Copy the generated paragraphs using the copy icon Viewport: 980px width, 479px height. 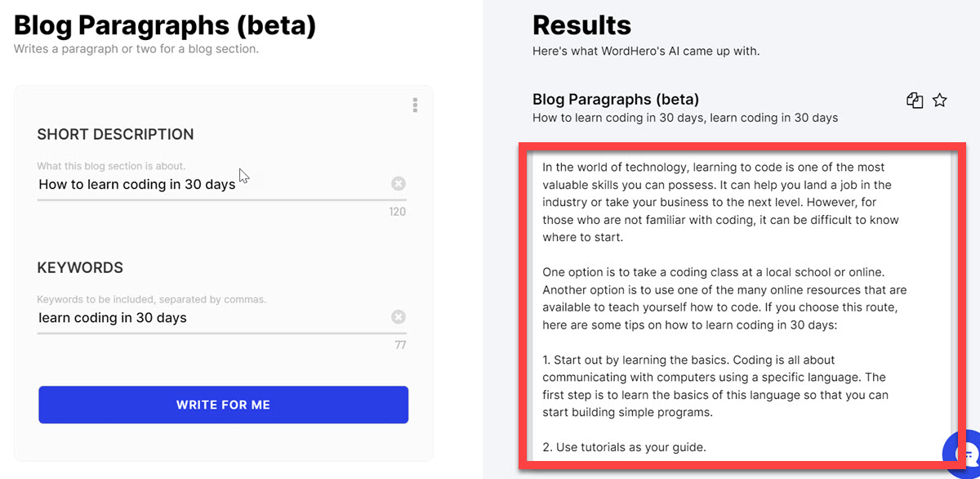click(915, 100)
